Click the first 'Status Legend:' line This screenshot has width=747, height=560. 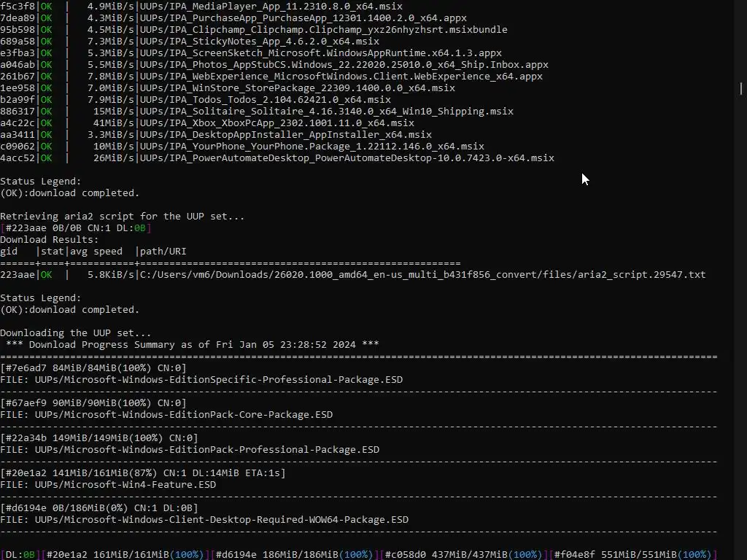(41, 182)
